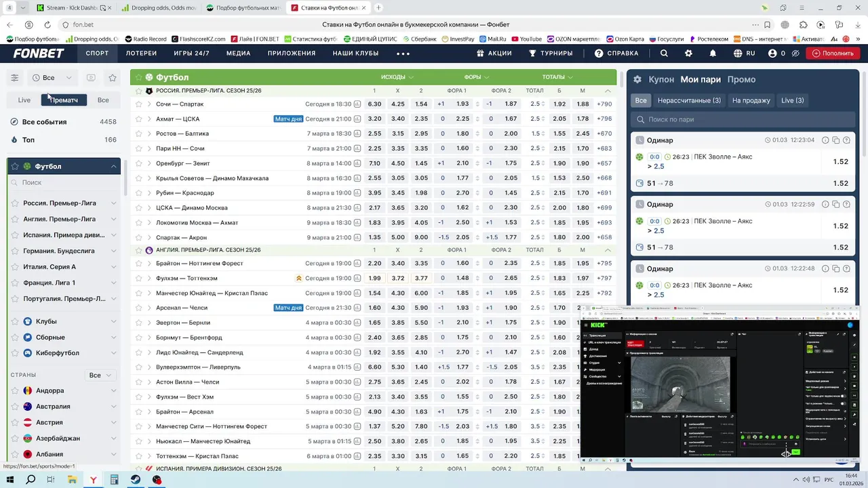Open the filter settings sliders icon
Image resolution: width=868 pixels, height=488 pixels.
(x=14, y=78)
